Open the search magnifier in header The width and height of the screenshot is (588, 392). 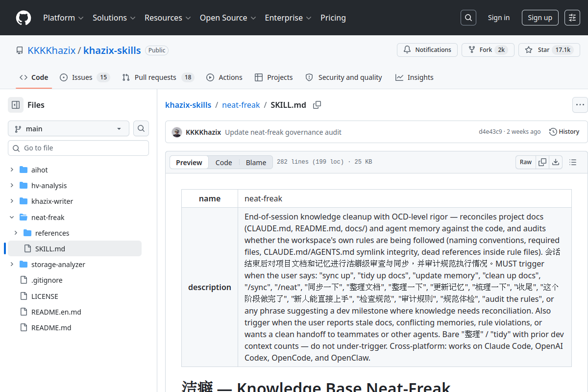coord(468,18)
